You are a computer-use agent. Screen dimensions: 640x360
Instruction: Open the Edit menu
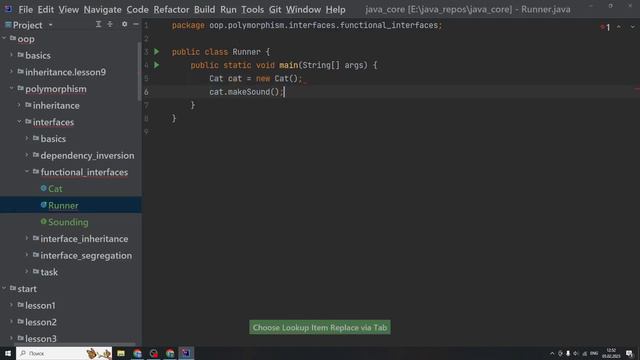(45, 9)
